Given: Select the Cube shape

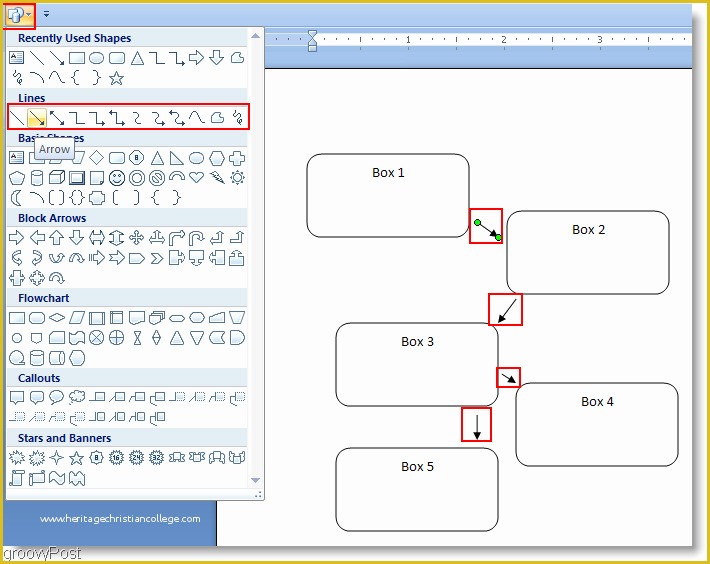Looking at the screenshot, I should pyautogui.click(x=57, y=177).
